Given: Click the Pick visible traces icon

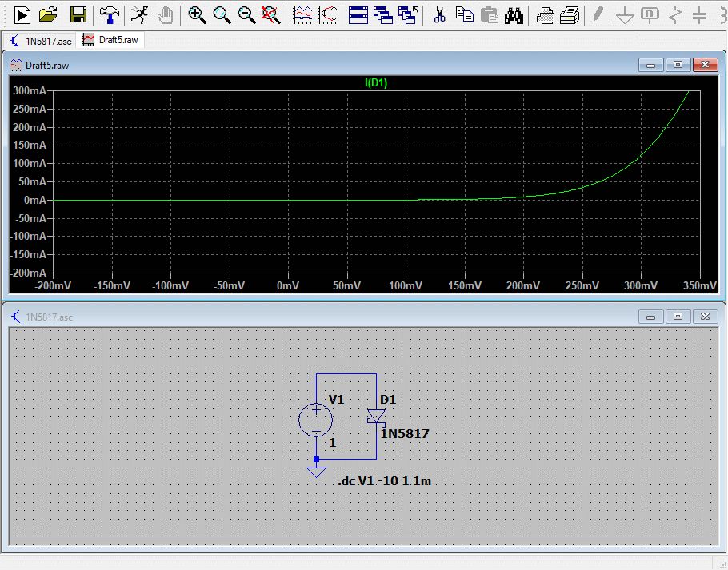Looking at the screenshot, I should (303, 14).
